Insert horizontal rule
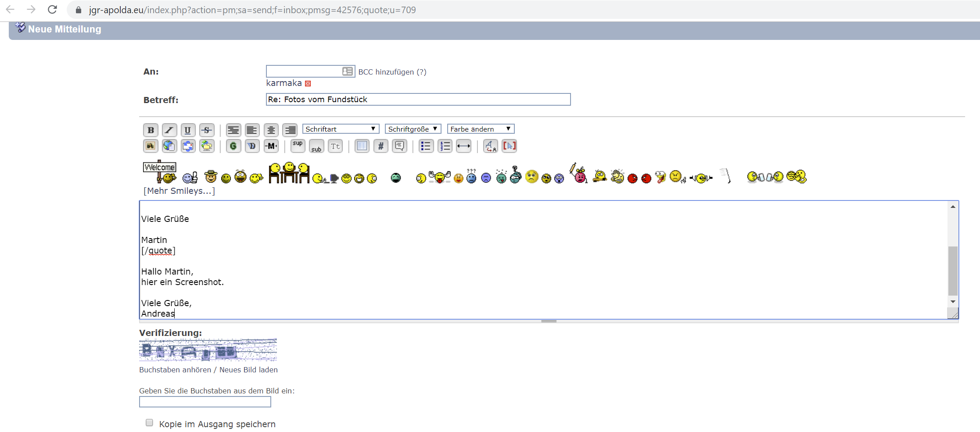980x432 pixels. point(463,146)
